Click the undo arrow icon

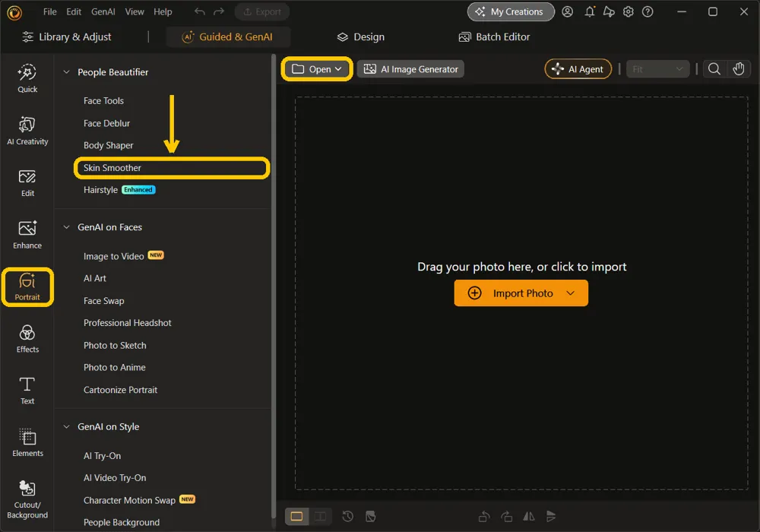click(x=199, y=11)
